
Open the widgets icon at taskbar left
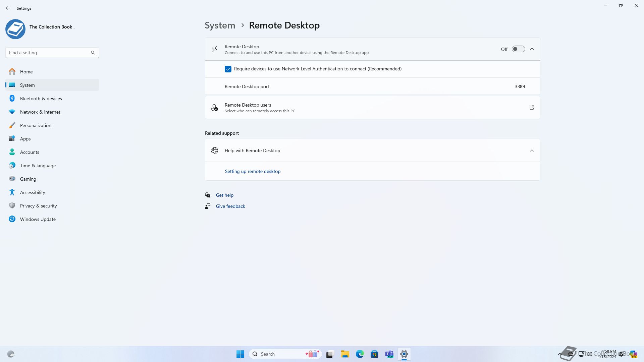coord(11,354)
